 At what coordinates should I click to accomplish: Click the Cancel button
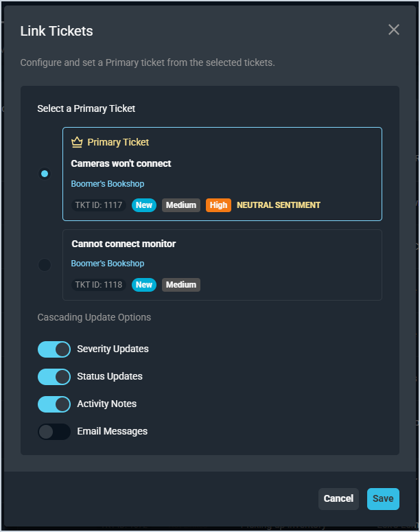[x=338, y=499]
